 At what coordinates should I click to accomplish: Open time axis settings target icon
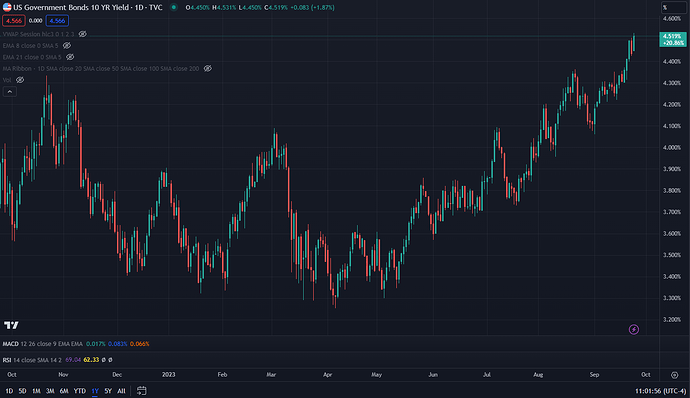pos(675,375)
